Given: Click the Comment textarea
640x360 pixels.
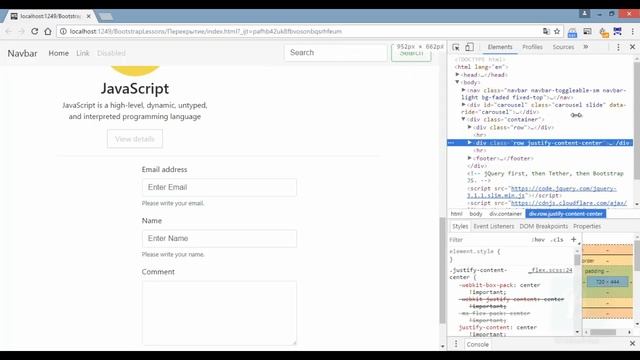Looking at the screenshot, I should click(x=219, y=313).
